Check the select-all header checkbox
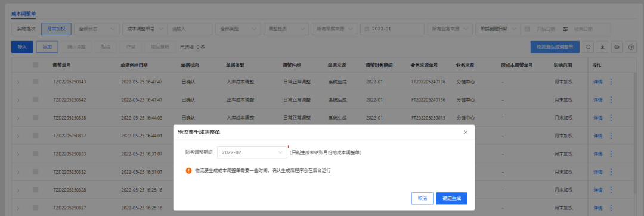644x216 pixels. [x=36, y=65]
